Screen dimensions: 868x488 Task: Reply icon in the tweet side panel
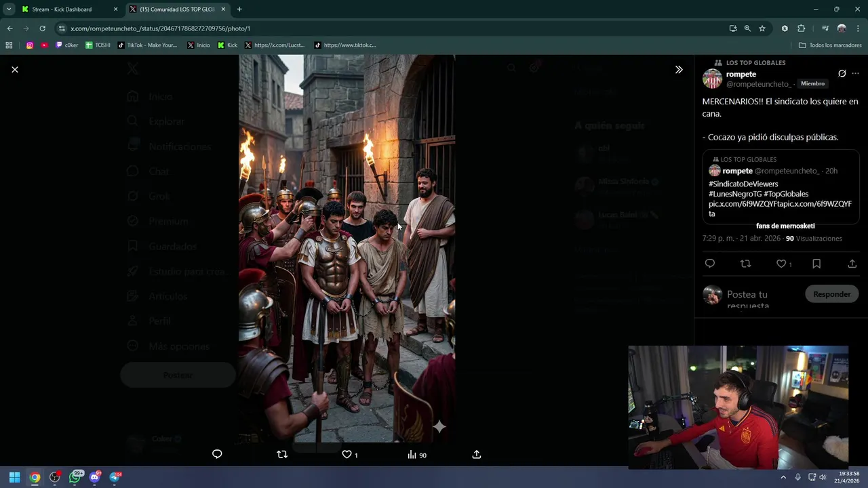(x=710, y=264)
